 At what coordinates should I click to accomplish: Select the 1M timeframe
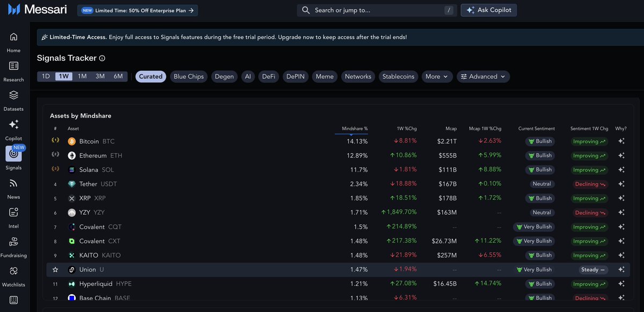pyautogui.click(x=82, y=76)
